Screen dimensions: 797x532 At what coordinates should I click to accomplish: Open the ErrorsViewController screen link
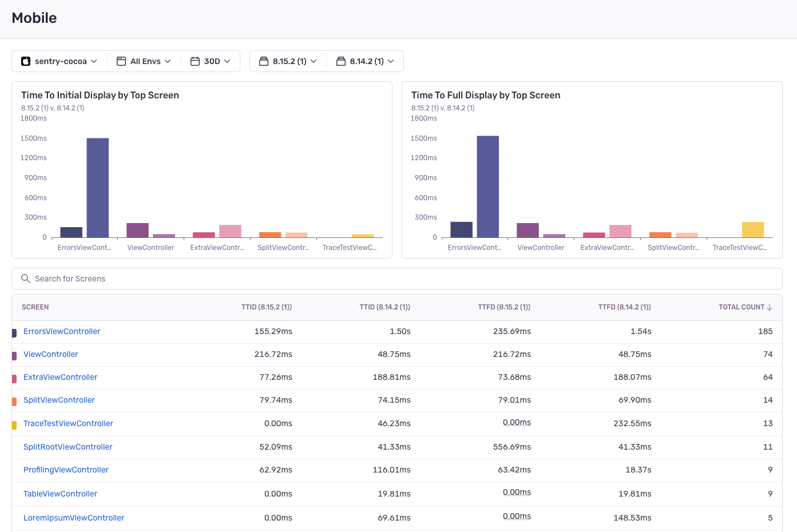(x=62, y=332)
